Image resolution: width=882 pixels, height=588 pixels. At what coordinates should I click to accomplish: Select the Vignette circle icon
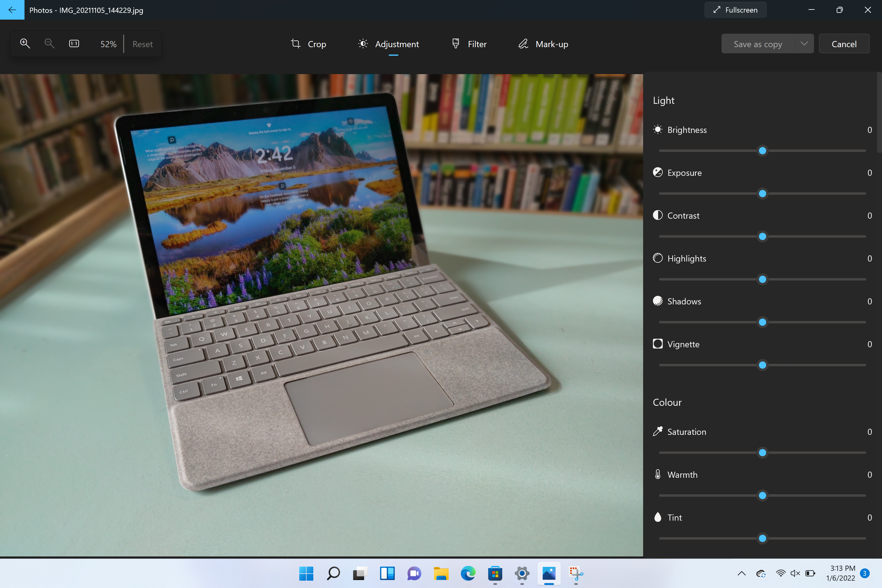pos(658,344)
